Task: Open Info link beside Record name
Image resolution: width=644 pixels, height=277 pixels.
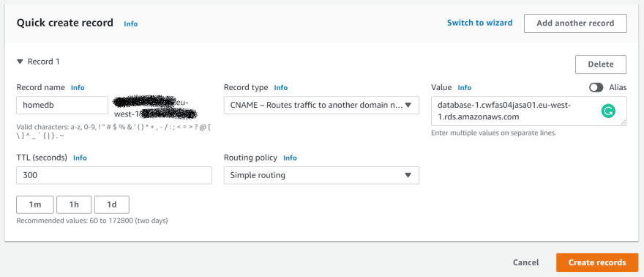Action: (x=78, y=87)
